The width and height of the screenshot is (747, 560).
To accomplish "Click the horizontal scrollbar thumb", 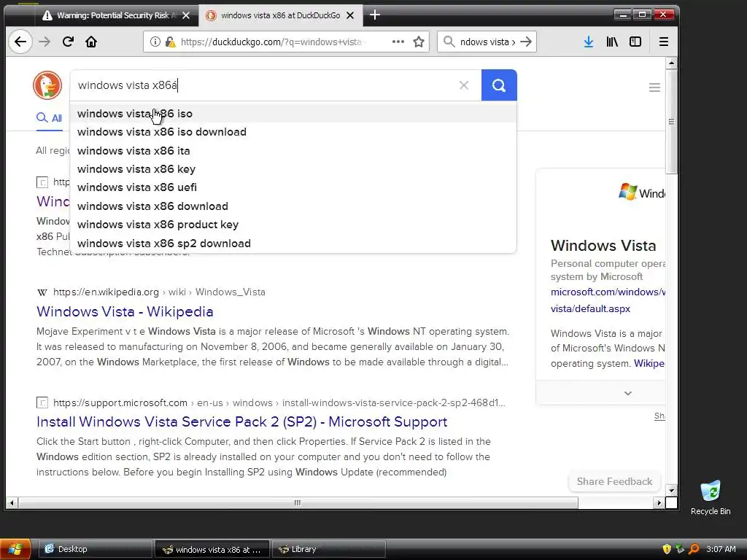I will pyautogui.click(x=298, y=502).
